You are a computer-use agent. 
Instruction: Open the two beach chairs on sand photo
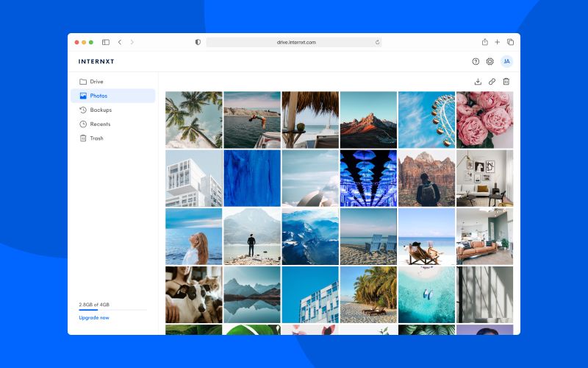[368, 236]
